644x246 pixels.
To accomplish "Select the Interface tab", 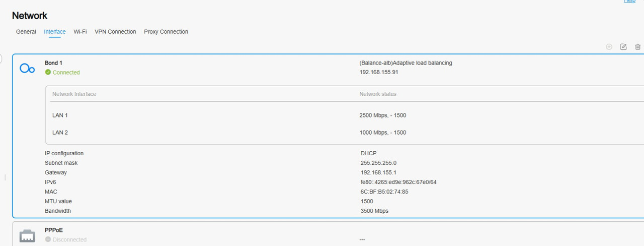I will [55, 32].
